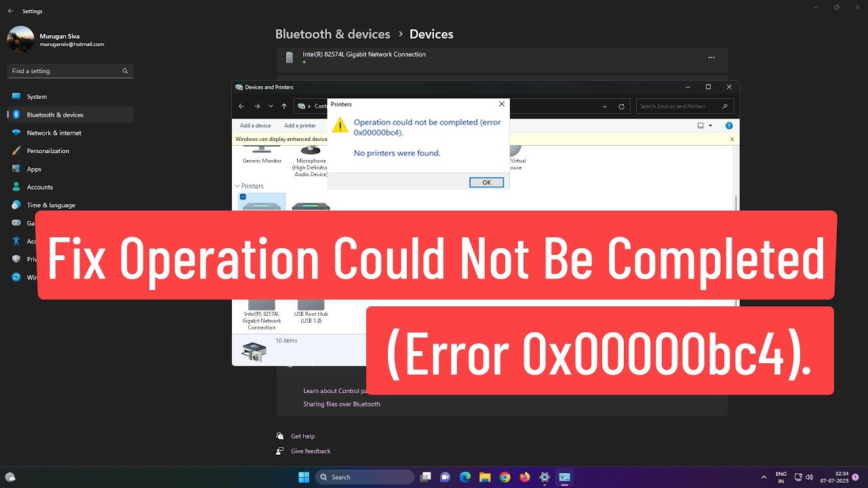Open File Explorer from taskbar
The height and width of the screenshot is (488, 868).
(x=485, y=477)
